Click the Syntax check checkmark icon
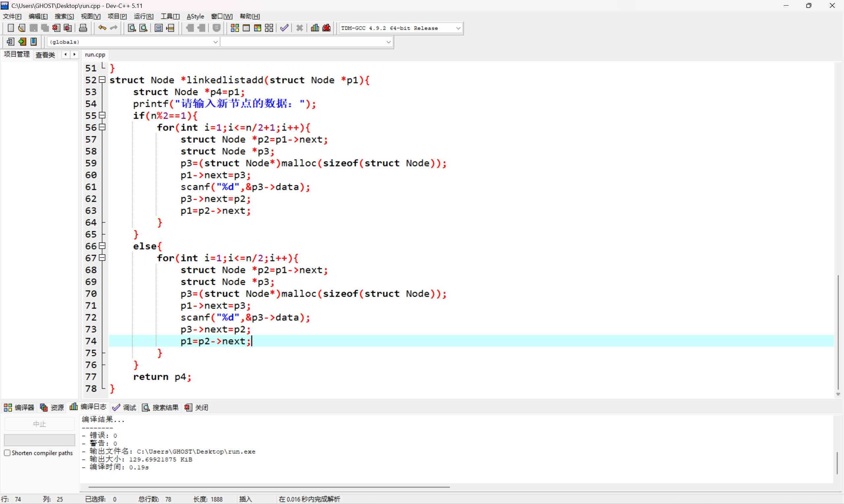The height and width of the screenshot is (504, 844). (x=284, y=28)
